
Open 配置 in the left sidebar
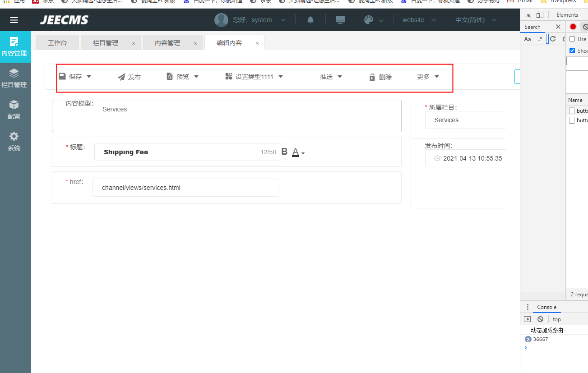[x=14, y=110]
